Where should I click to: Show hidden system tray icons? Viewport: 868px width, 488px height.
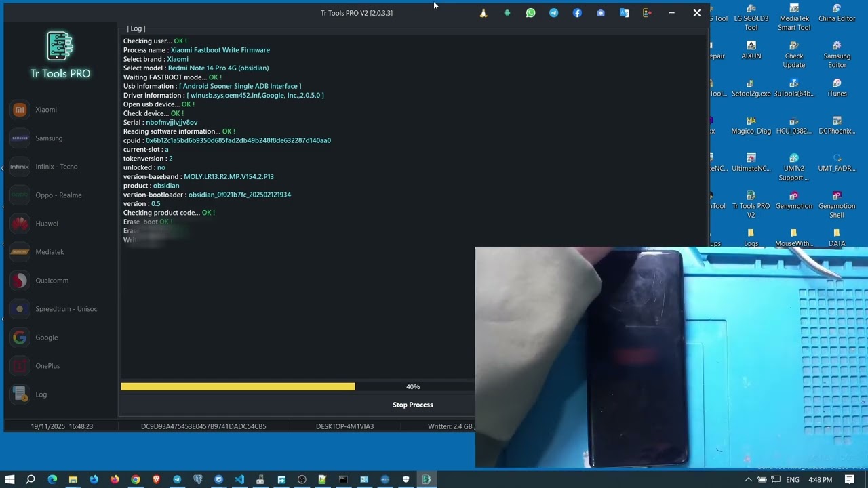click(x=749, y=479)
